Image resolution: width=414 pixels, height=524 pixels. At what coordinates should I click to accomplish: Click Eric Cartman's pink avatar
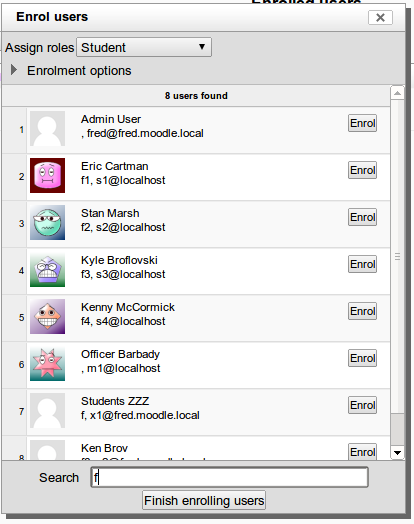[x=47, y=176]
